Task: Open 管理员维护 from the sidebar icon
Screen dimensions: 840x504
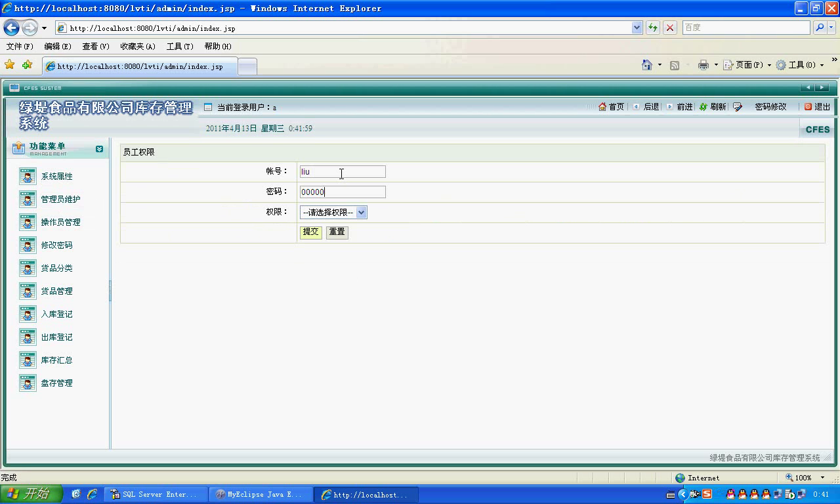Action: [28, 199]
